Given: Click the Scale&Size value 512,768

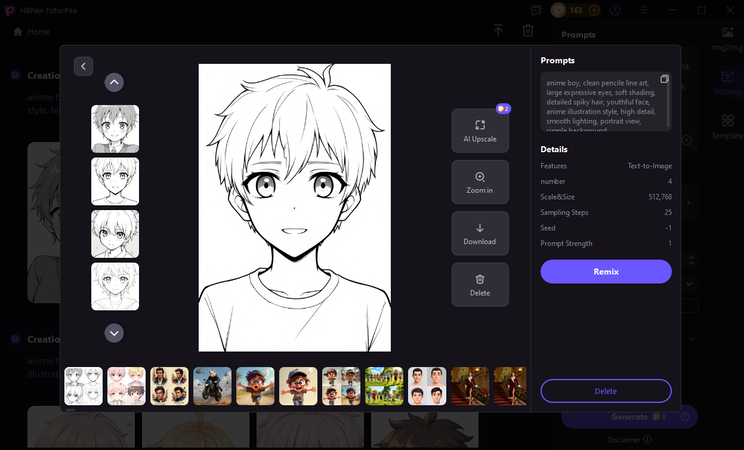Looking at the screenshot, I should click(x=660, y=197).
